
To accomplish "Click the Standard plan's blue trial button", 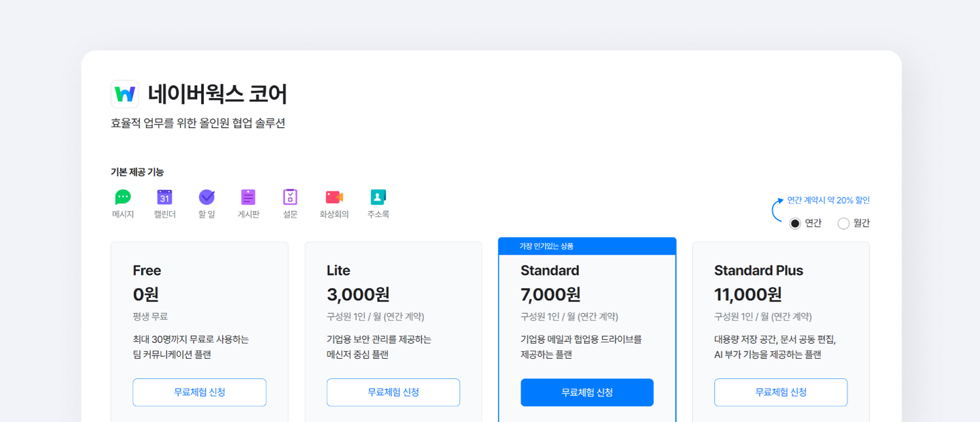I will point(587,392).
